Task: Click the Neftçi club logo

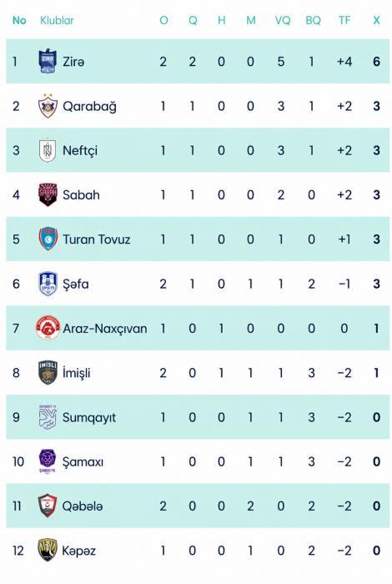Action: pos(48,150)
